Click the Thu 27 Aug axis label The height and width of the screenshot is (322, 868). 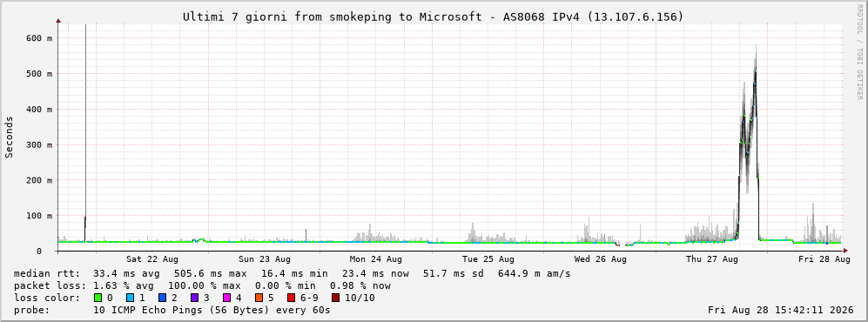pyautogui.click(x=712, y=259)
